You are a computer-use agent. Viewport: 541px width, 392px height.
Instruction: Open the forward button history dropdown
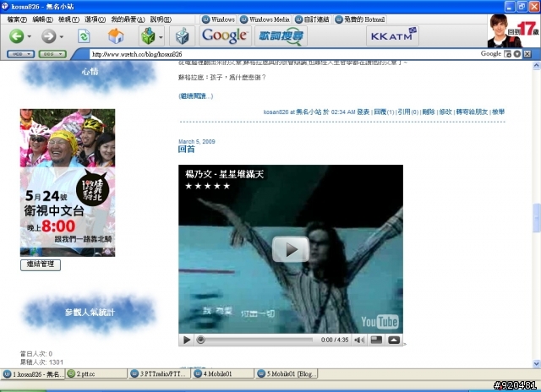(x=62, y=36)
